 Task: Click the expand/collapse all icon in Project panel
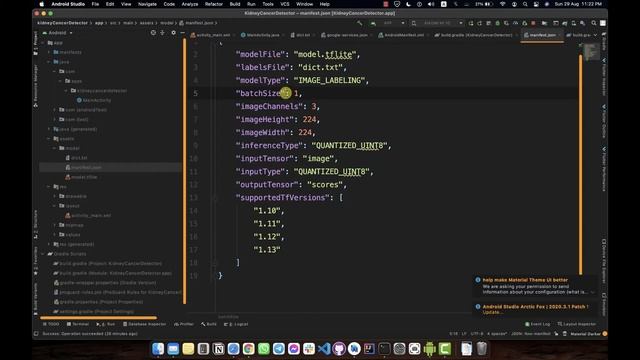162,33
